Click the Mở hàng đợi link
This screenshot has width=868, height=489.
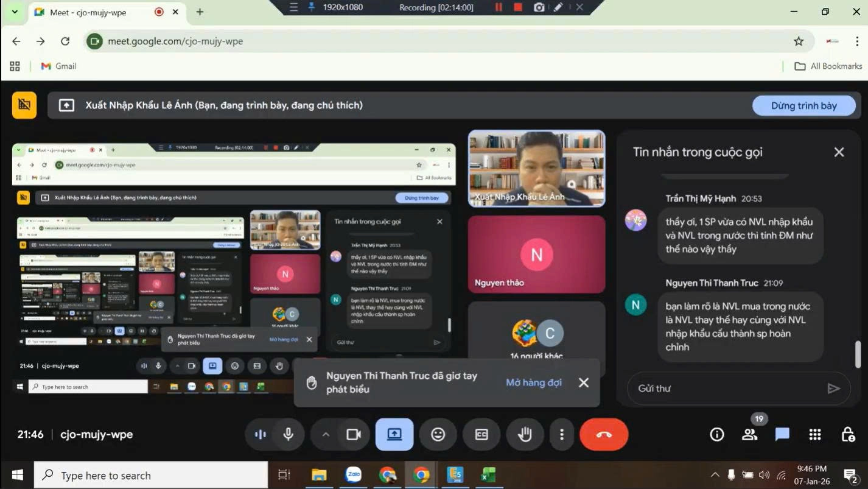point(533,382)
